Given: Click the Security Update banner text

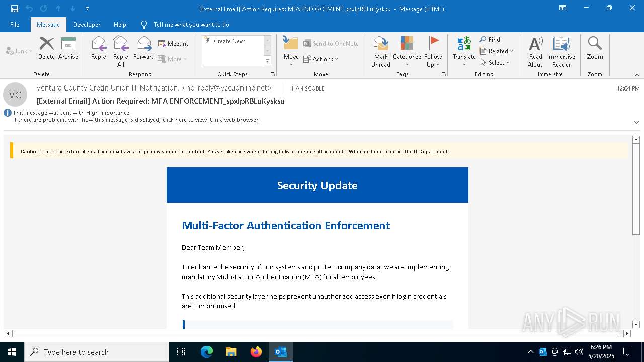Looking at the screenshot, I should [317, 186].
